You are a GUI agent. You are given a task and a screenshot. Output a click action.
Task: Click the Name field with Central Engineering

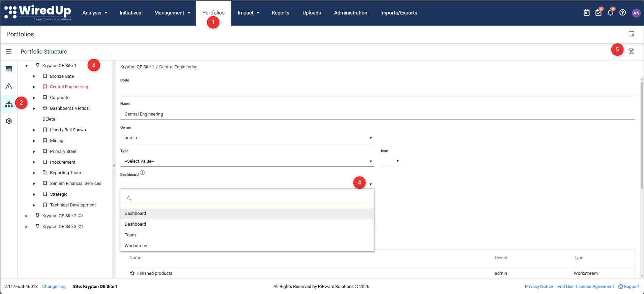378,114
